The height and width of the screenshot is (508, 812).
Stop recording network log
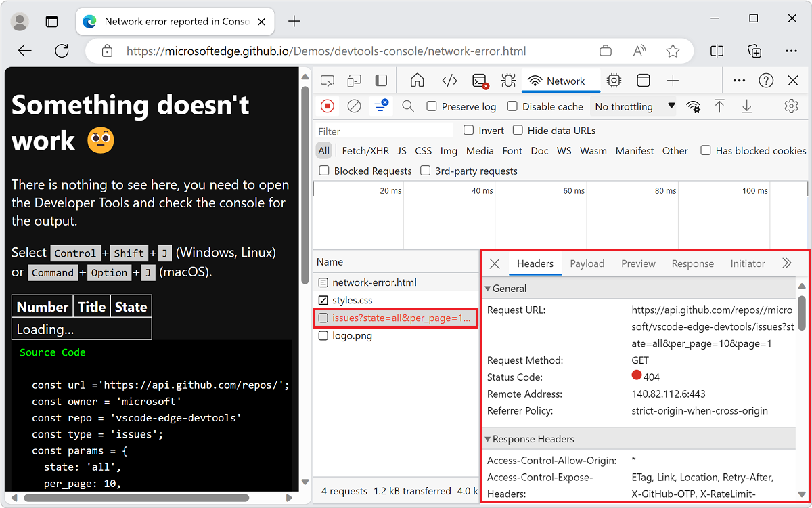(327, 106)
